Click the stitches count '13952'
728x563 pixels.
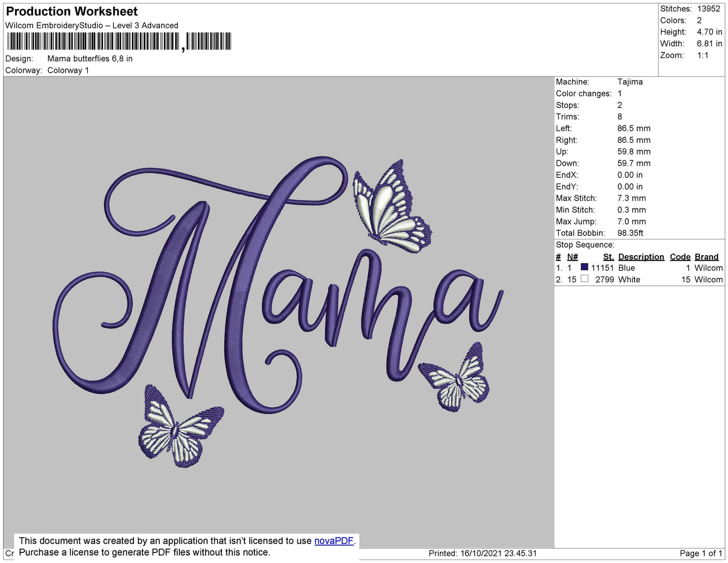tap(709, 9)
